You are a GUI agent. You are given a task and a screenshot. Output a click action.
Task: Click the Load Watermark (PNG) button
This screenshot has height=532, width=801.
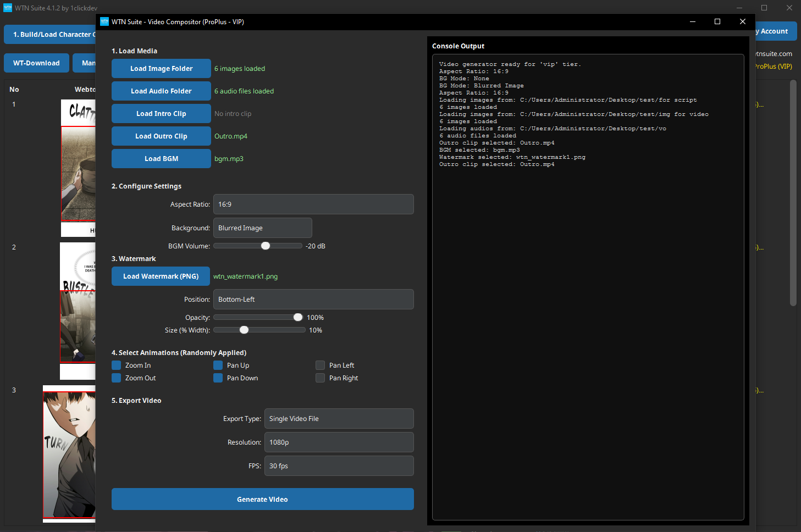tap(161, 276)
